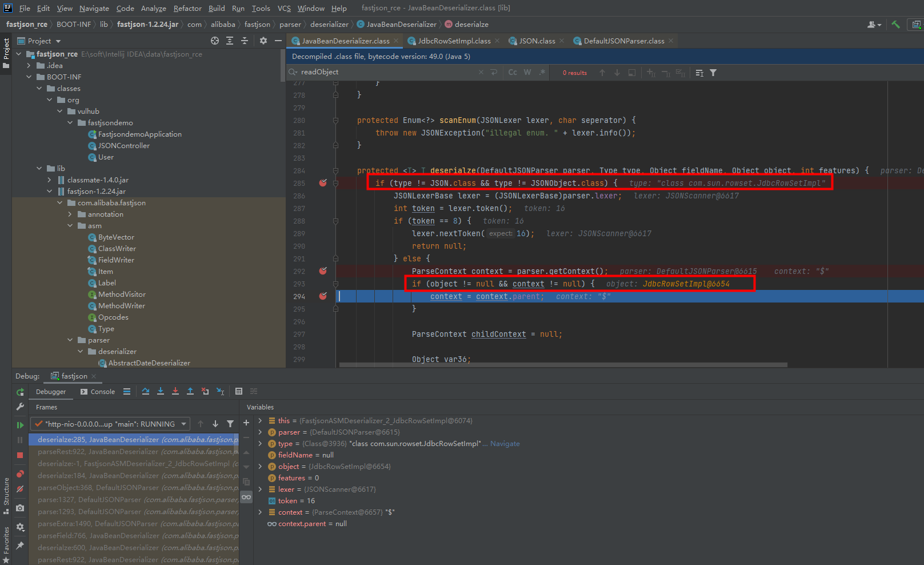Click Collapse All icon in Project panel
Screen dimensions: 924x565
click(x=245, y=41)
